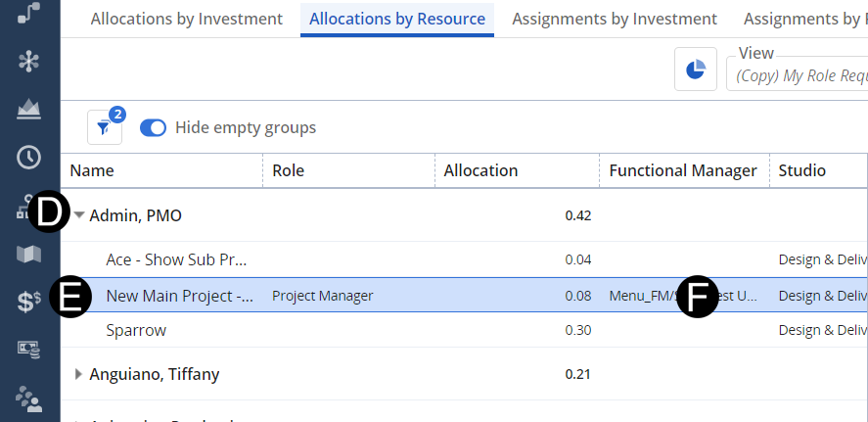Click the pie chart button

(x=696, y=70)
